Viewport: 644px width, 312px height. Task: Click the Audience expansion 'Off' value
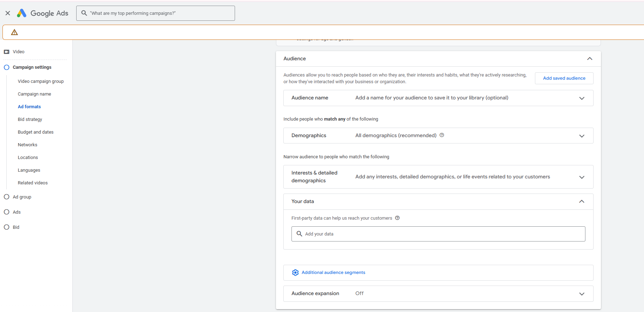point(359,293)
